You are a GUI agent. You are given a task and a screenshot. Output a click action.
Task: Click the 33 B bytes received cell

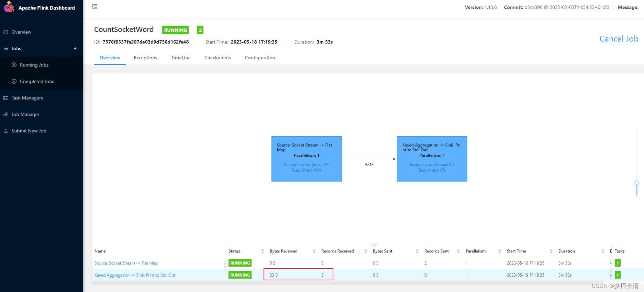274,275
